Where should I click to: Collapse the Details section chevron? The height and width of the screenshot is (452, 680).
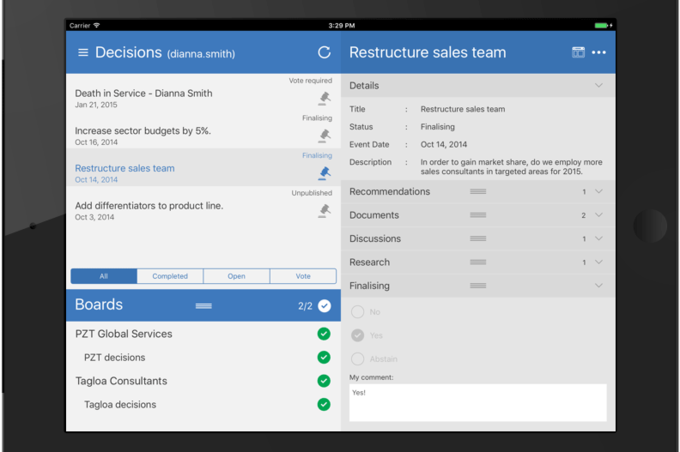click(598, 85)
